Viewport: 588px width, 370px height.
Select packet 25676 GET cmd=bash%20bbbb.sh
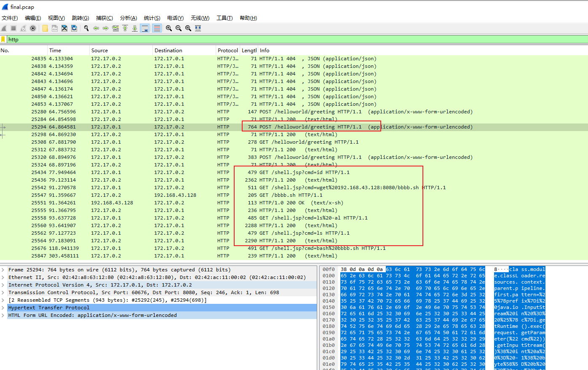pyautogui.click(x=294, y=248)
